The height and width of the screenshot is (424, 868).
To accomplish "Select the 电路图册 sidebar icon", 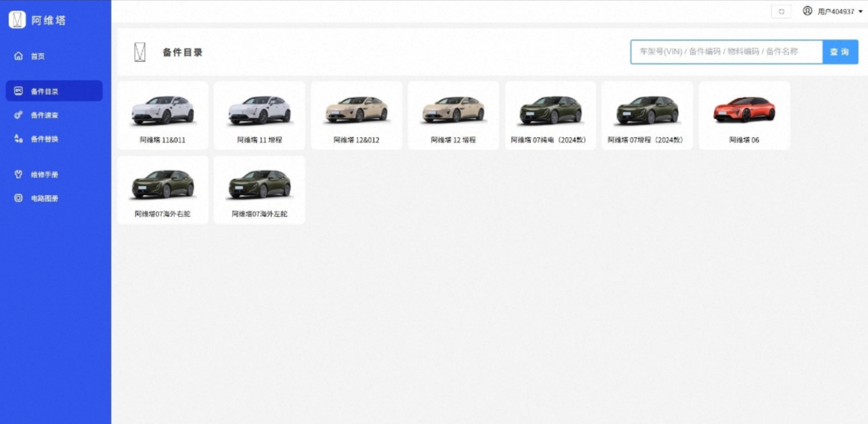I will [18, 198].
